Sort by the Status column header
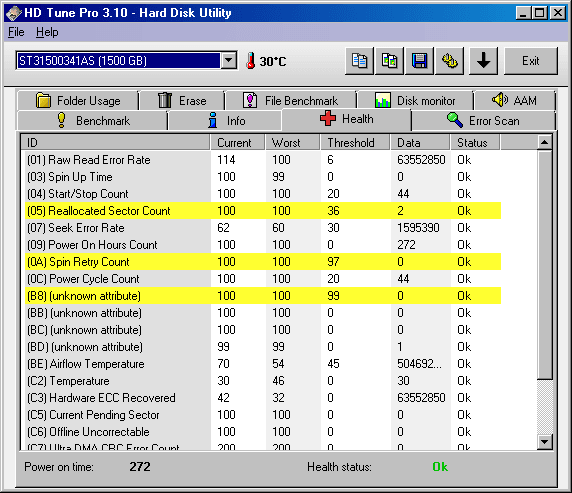 tap(475, 143)
